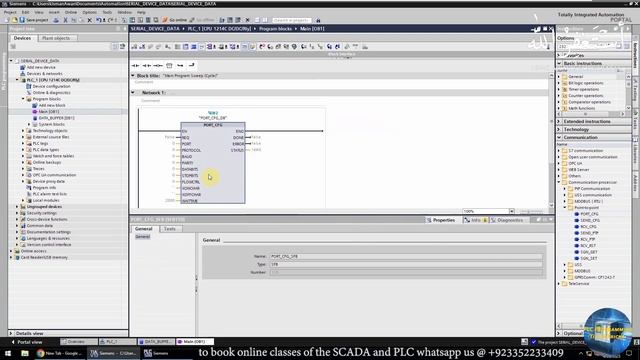The image size is (640, 360).
Task: Open Add new device in project tree
Action: point(41,67)
